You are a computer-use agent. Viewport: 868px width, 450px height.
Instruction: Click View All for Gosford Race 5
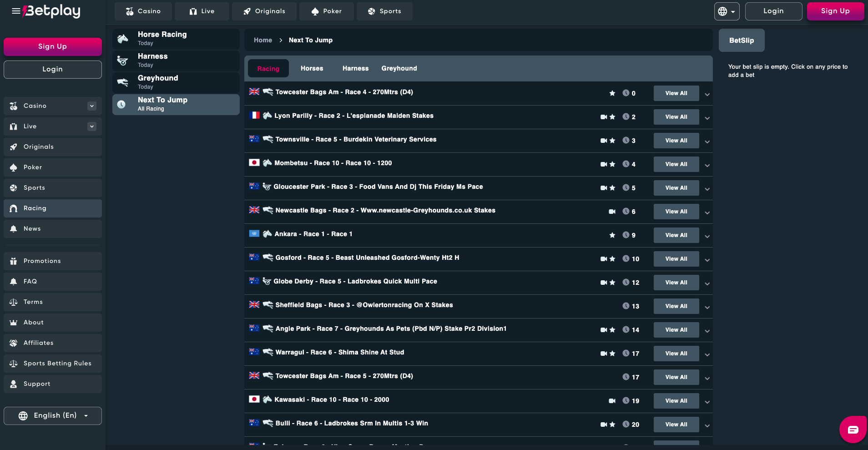point(676,259)
